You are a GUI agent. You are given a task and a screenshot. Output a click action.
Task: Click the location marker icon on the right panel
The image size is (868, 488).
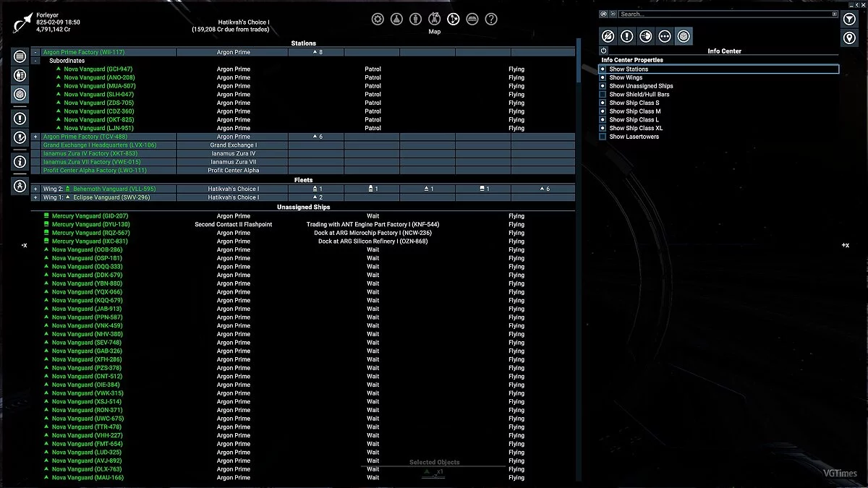click(849, 37)
